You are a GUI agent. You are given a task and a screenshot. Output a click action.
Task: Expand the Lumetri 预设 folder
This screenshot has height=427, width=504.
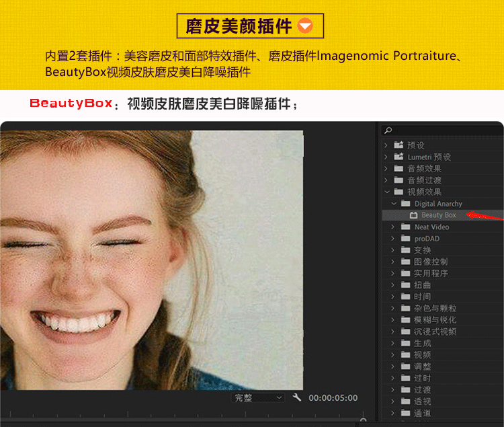(x=386, y=157)
